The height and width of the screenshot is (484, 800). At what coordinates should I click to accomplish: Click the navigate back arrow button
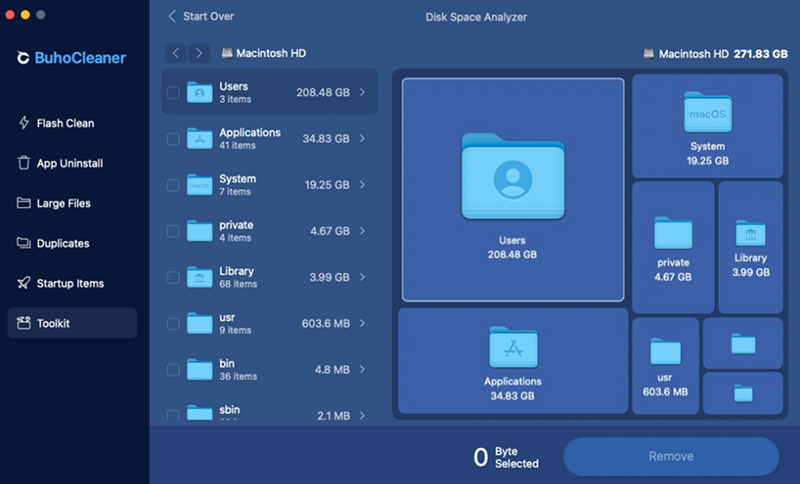click(x=177, y=52)
